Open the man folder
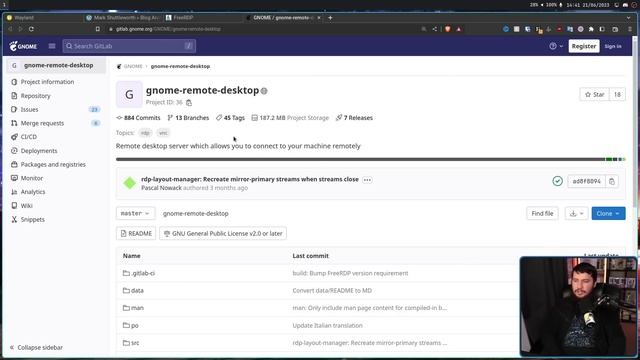 (x=137, y=308)
